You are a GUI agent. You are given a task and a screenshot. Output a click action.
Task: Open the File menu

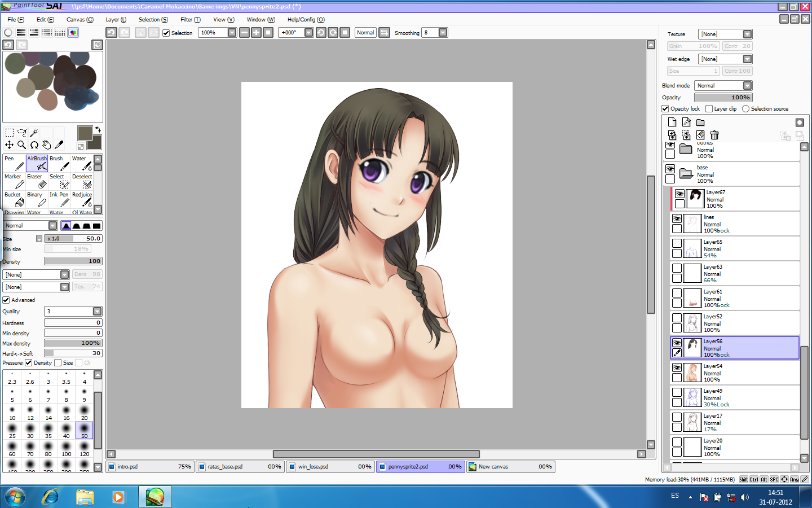pyautogui.click(x=16, y=20)
